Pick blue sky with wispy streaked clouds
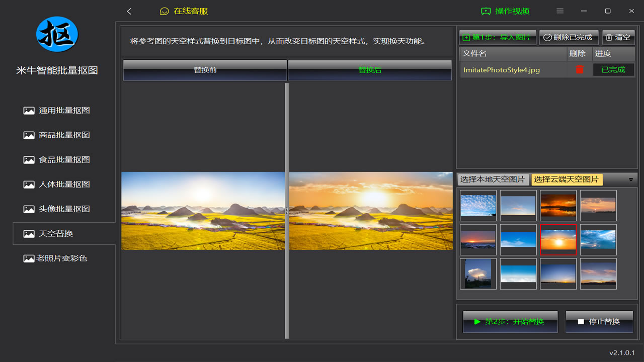The image size is (644, 362). tap(598, 240)
